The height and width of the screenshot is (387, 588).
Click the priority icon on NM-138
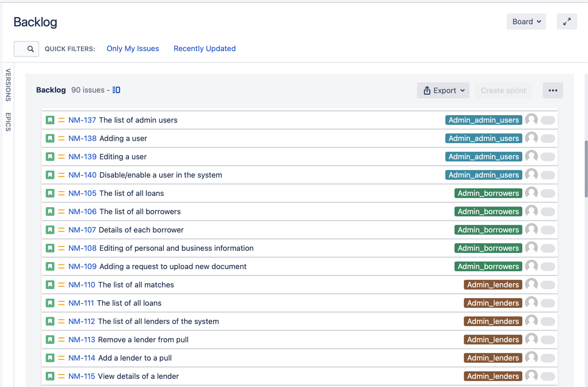61,138
